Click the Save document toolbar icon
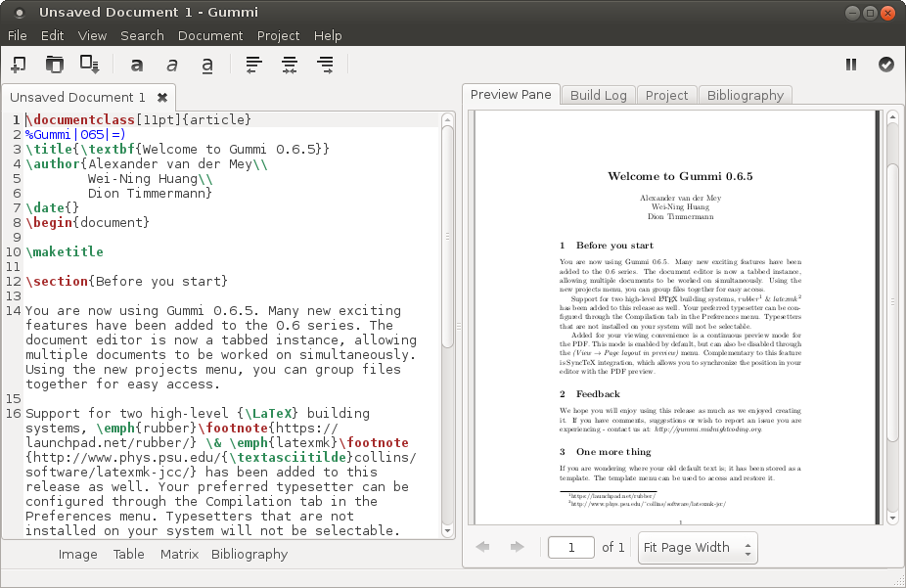The image size is (906, 588). pos(90,65)
